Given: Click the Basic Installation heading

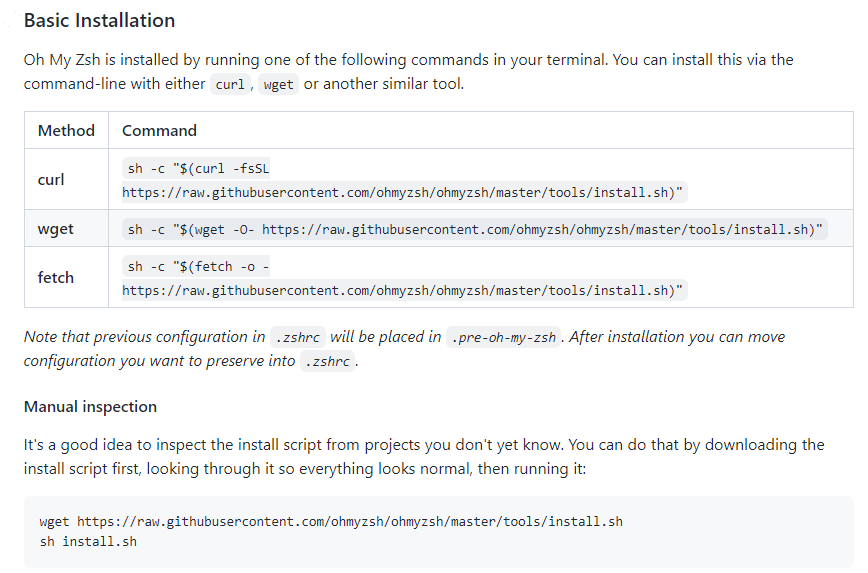Looking at the screenshot, I should 99,20.
